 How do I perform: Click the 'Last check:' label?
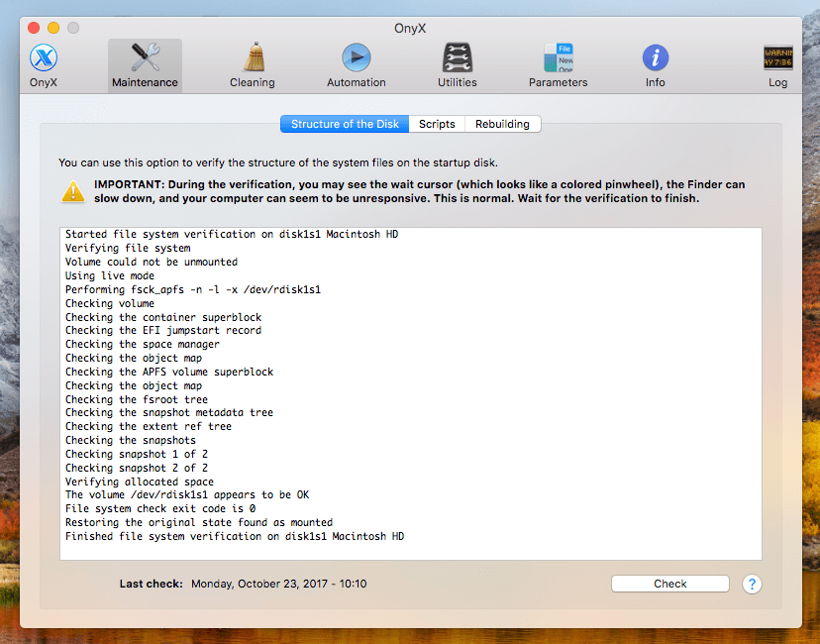click(152, 584)
